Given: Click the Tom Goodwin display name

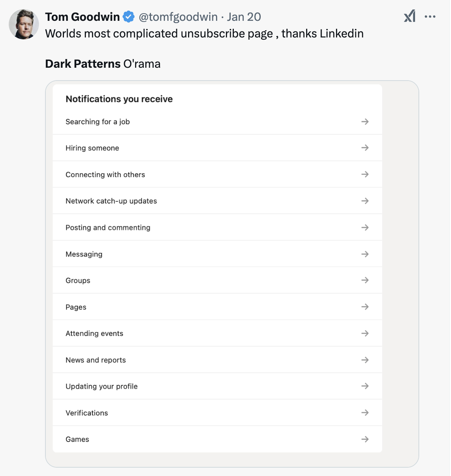Looking at the screenshot, I should [x=82, y=17].
